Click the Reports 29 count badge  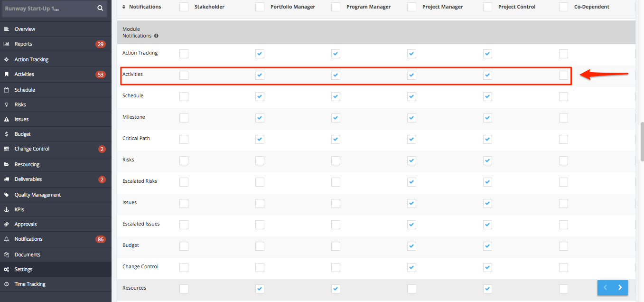tap(100, 44)
